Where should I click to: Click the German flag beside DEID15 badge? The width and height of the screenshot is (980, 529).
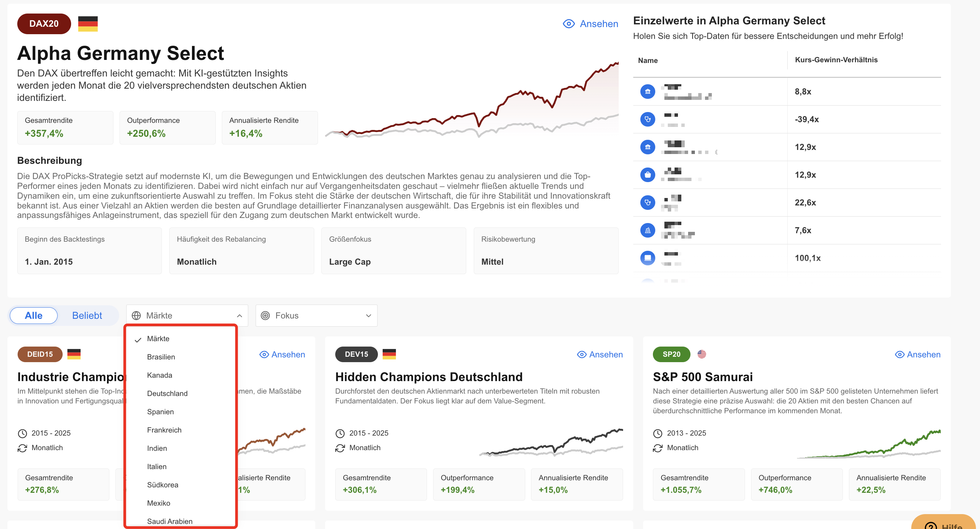tap(74, 354)
